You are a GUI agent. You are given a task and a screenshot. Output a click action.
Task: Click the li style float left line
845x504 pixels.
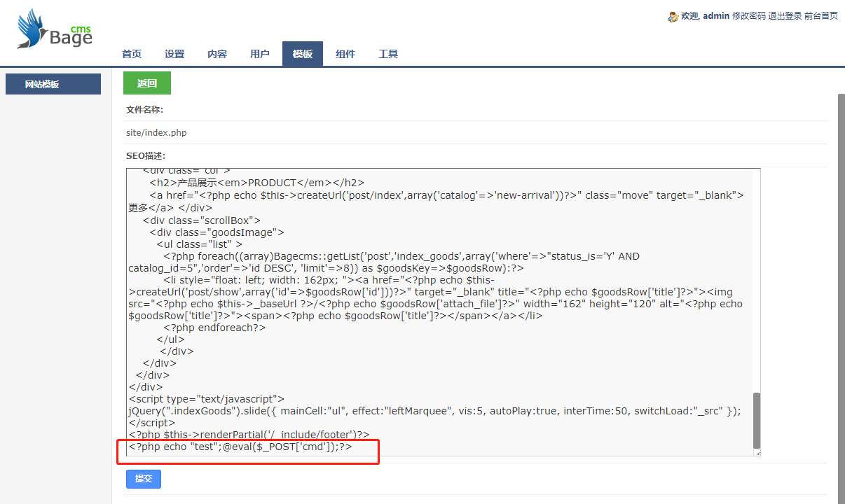[434, 298]
